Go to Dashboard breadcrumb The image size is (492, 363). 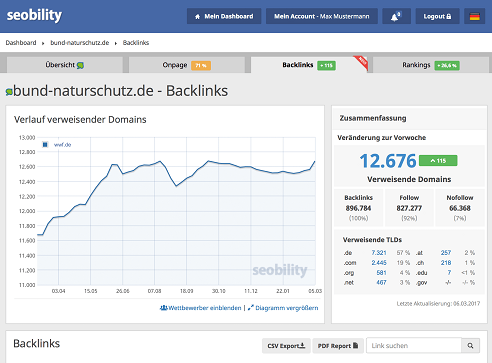[x=21, y=43]
